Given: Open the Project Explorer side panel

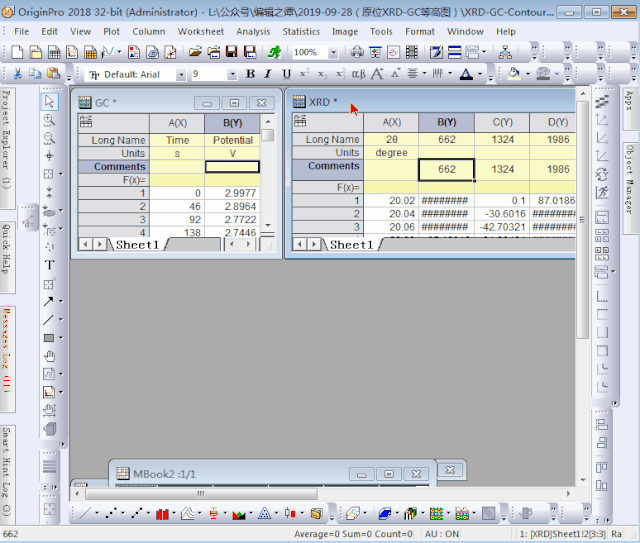Looking at the screenshot, I should pyautogui.click(x=6, y=138).
